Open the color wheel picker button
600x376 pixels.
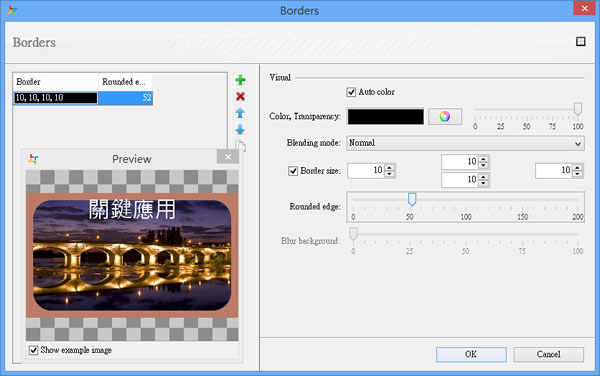click(445, 116)
